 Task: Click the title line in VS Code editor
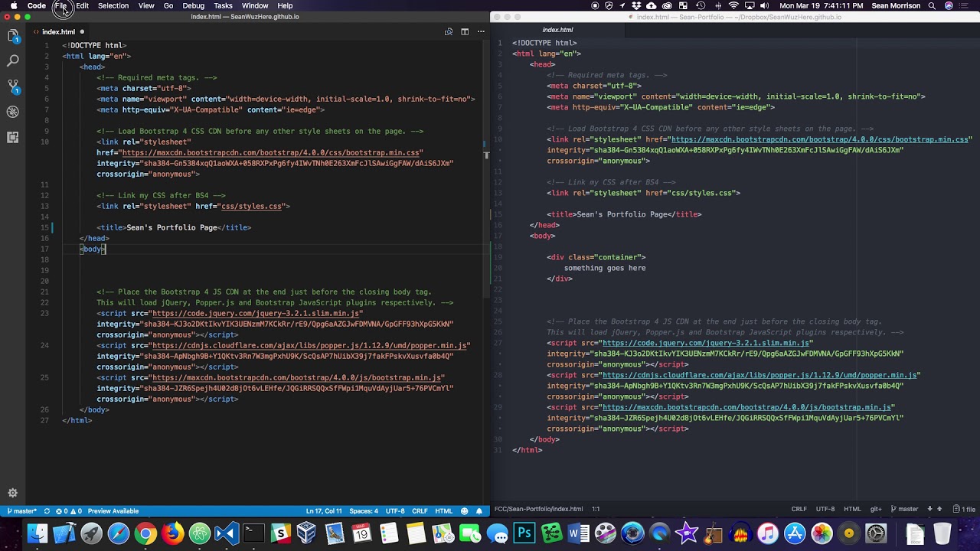174,227
